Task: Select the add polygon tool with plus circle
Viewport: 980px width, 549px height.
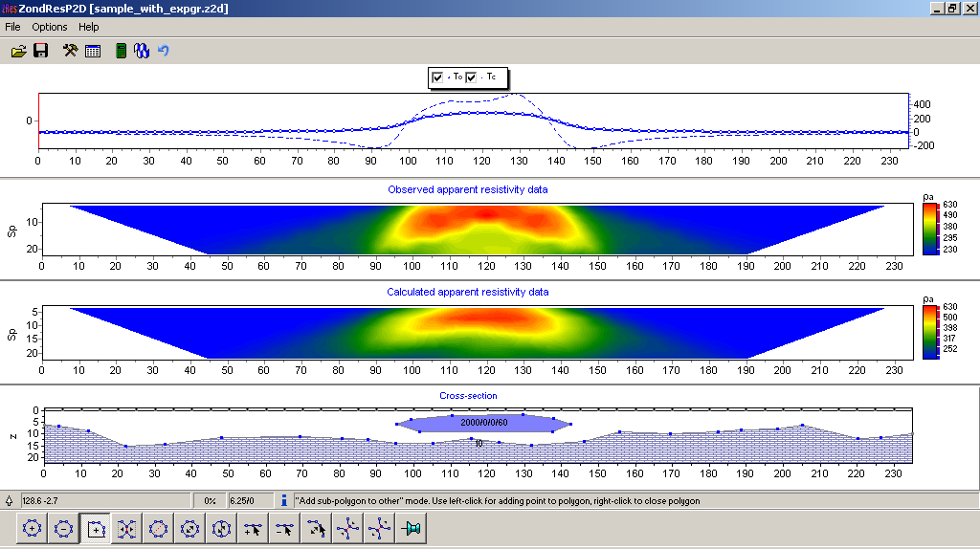Action: (33, 528)
